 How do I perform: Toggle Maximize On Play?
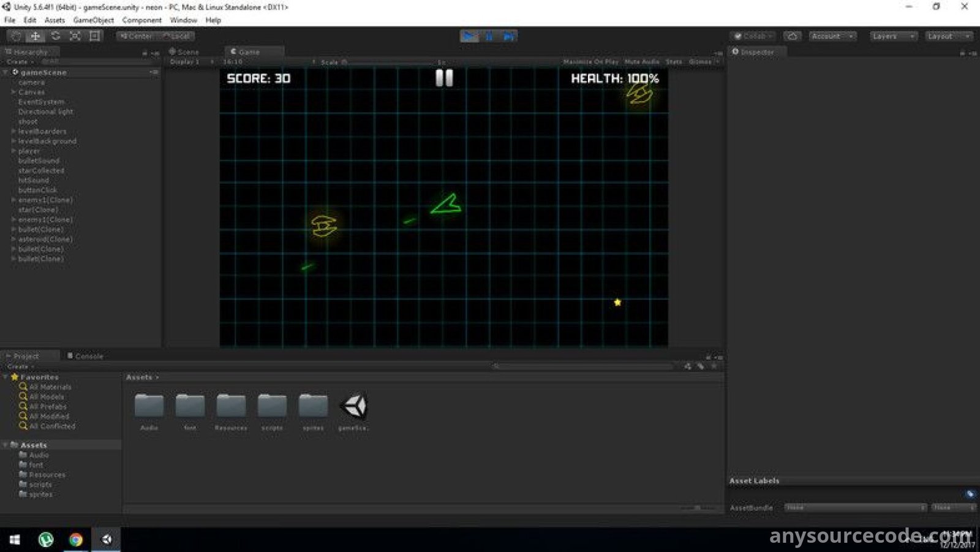pos(590,62)
